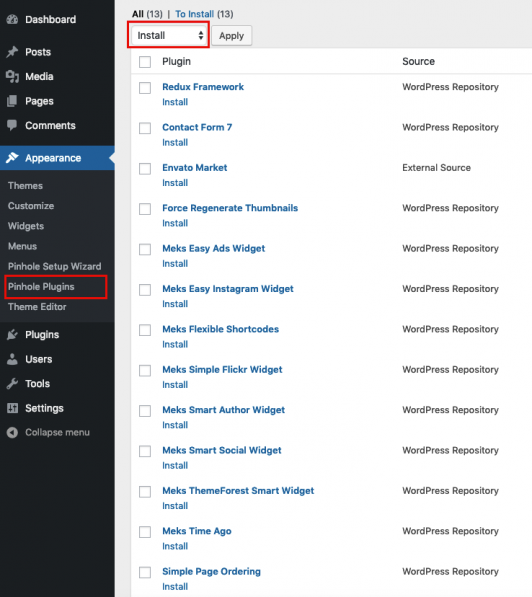Image resolution: width=532 pixels, height=597 pixels.
Task: Open Menus submenu item
Action: click(x=22, y=246)
